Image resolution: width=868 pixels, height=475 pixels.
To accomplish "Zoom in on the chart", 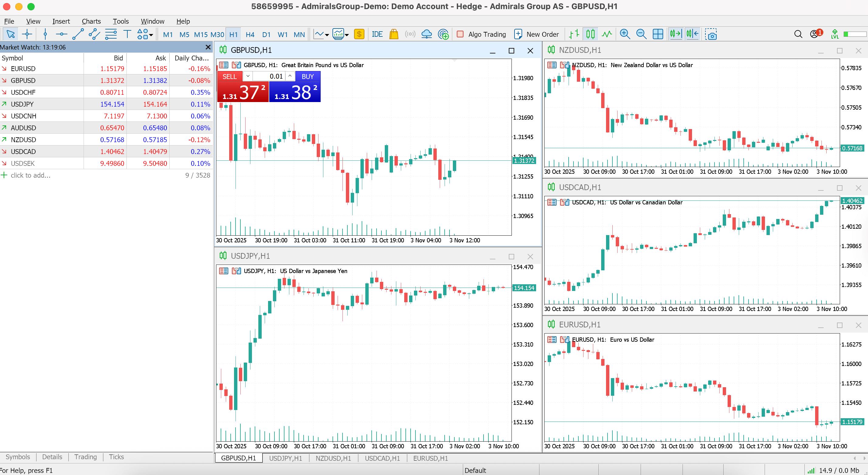I will point(625,34).
